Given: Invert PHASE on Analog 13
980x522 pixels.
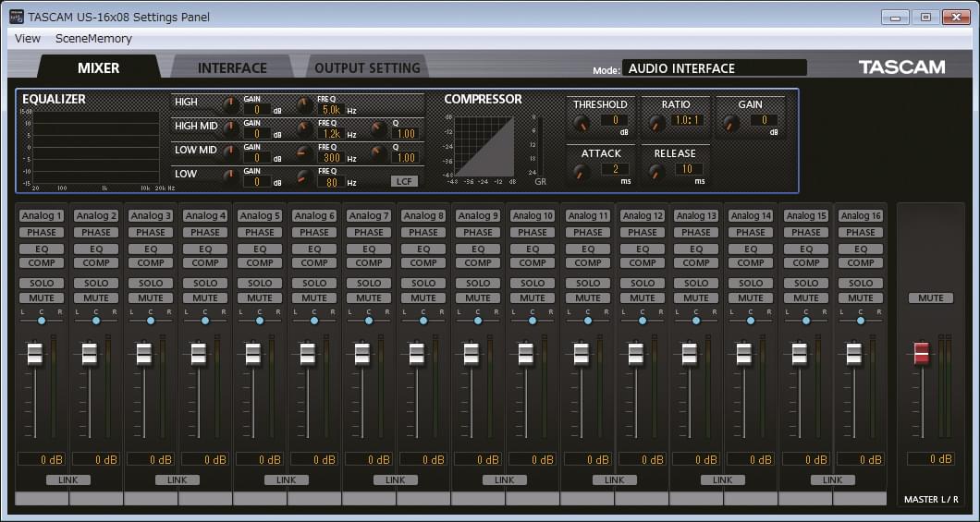Looking at the screenshot, I should pyautogui.click(x=696, y=232).
